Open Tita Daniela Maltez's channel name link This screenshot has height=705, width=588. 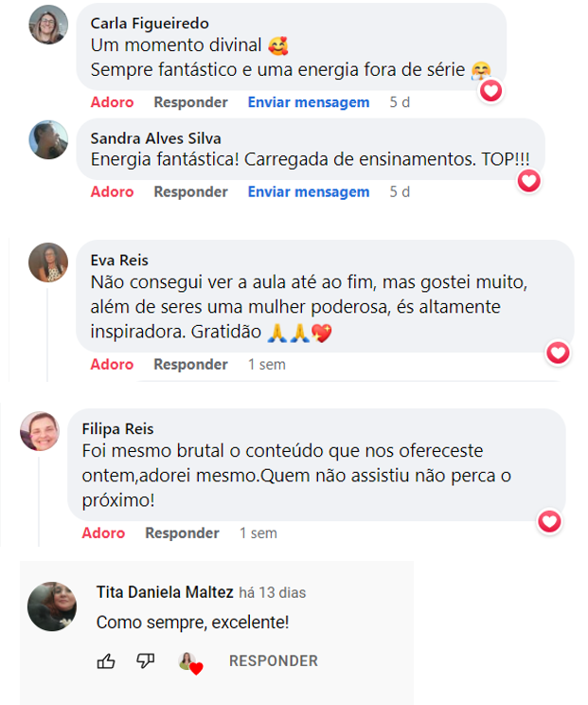point(165,592)
